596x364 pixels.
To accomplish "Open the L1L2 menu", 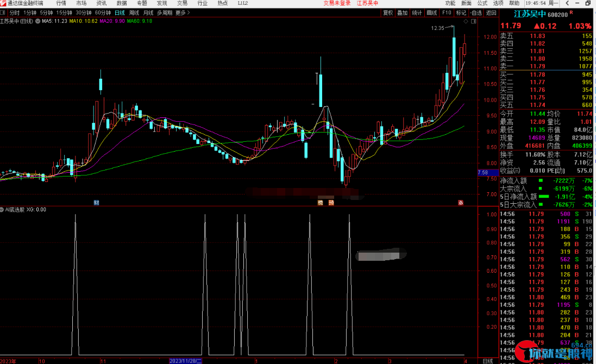I will click(x=243, y=3).
